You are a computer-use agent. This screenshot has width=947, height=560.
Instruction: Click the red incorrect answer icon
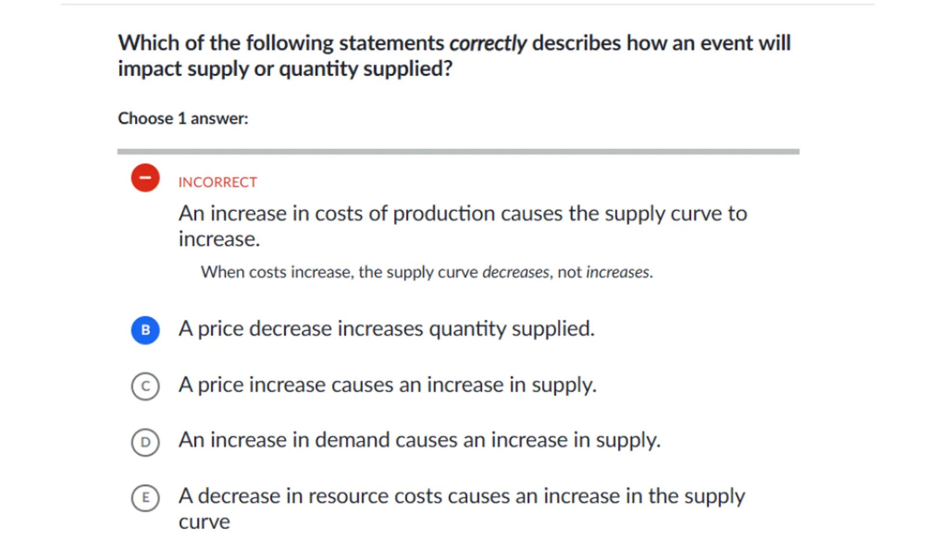pos(145,178)
